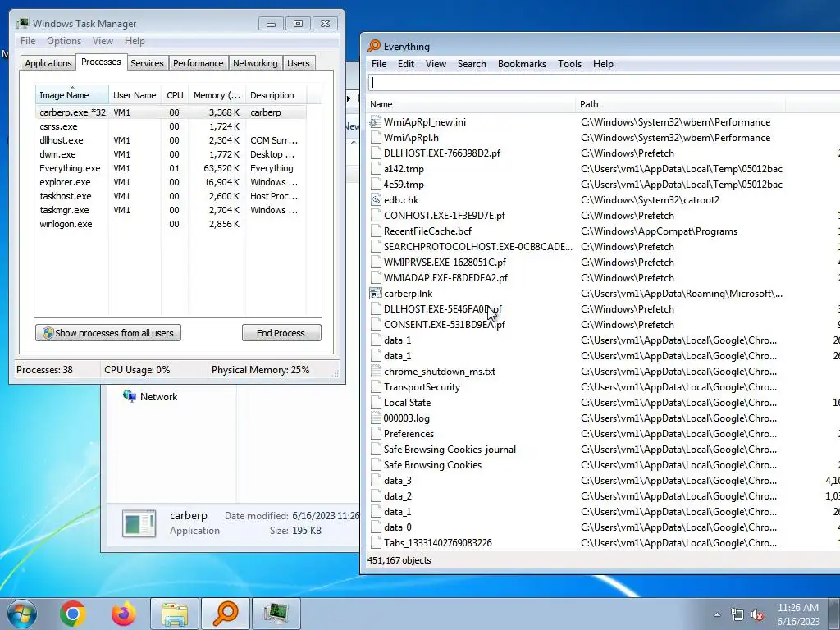Viewport: 840px width, 630px height.
Task: Focus the Everything search input box
Action: coord(604,82)
